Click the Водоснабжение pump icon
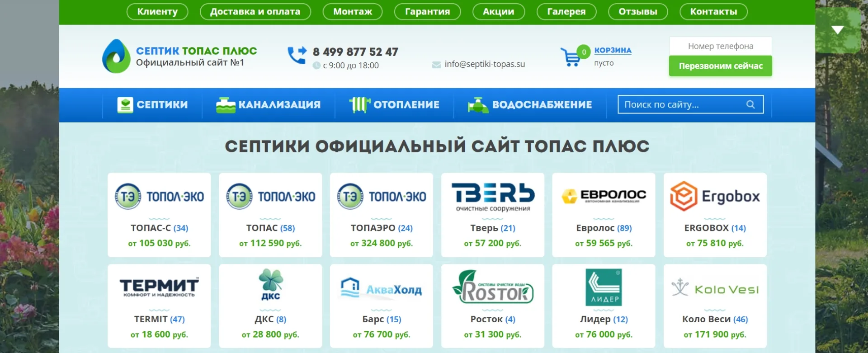The width and height of the screenshot is (868, 353). coord(478,105)
